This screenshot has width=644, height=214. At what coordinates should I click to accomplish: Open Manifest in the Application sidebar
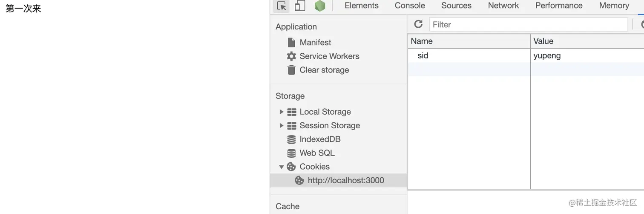(x=315, y=42)
